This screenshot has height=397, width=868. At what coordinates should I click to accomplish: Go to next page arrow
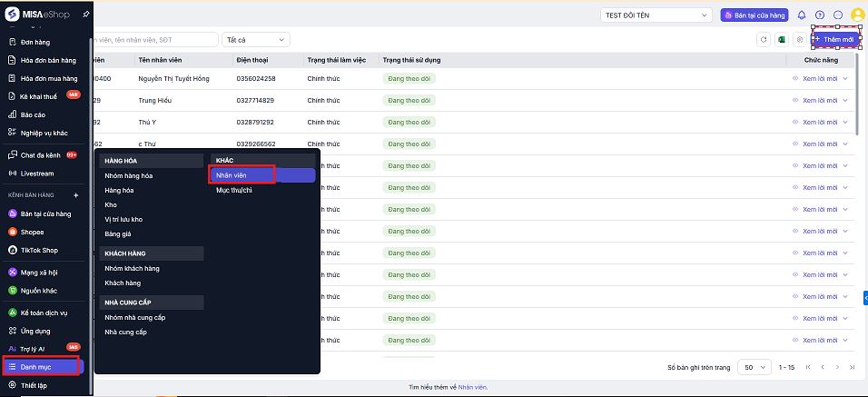click(x=837, y=367)
